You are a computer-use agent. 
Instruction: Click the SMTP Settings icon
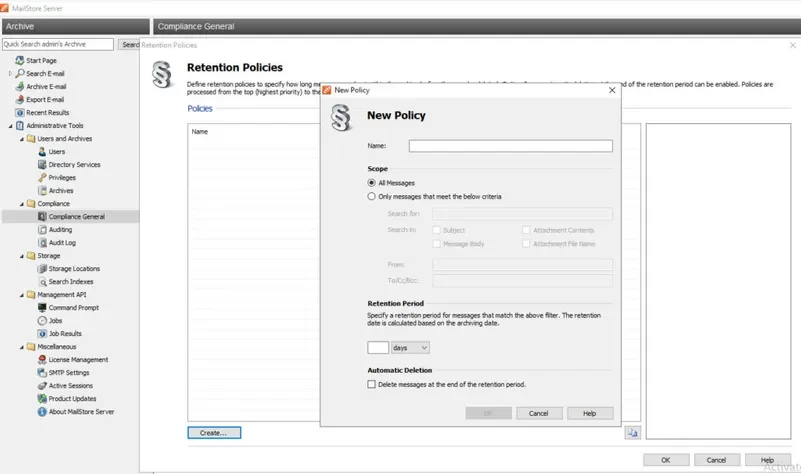pyautogui.click(x=42, y=373)
